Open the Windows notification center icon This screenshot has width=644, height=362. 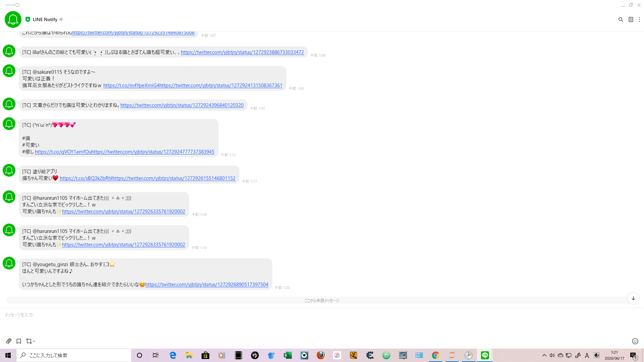pyautogui.click(x=633, y=355)
